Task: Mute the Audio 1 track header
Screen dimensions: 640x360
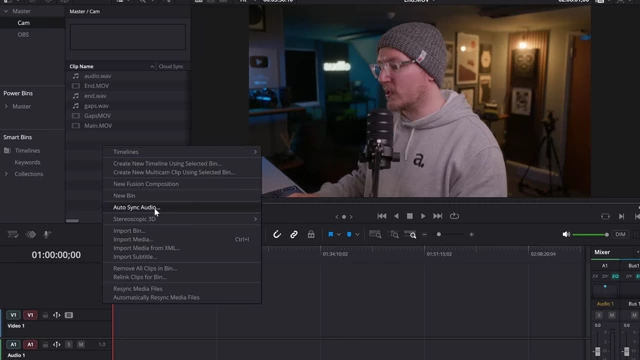Action: (x=81, y=345)
